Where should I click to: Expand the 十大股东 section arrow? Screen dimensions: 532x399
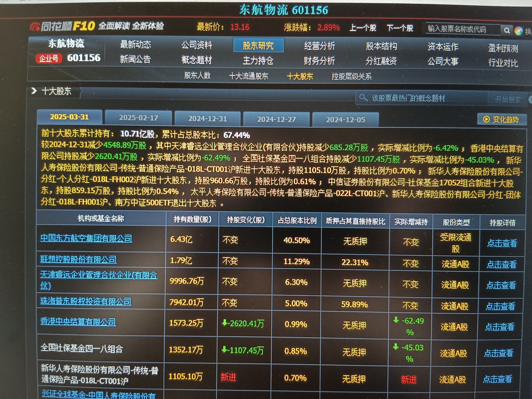coord(34,91)
